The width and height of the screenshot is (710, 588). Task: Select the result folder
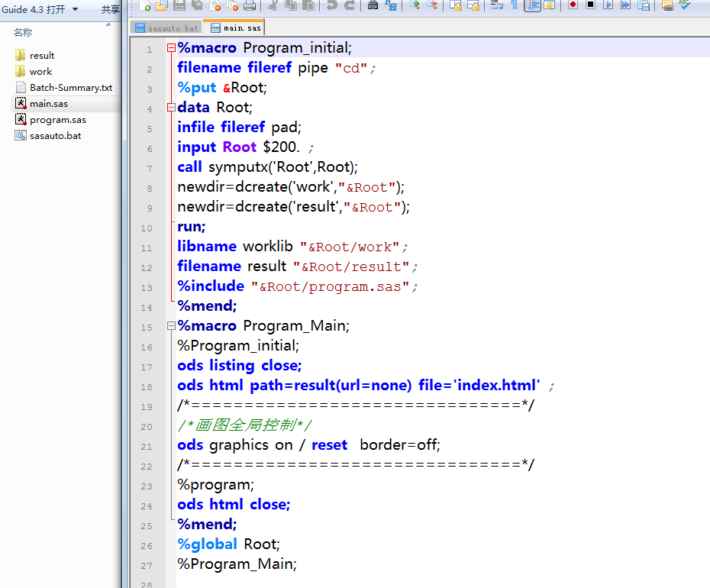pos(42,56)
